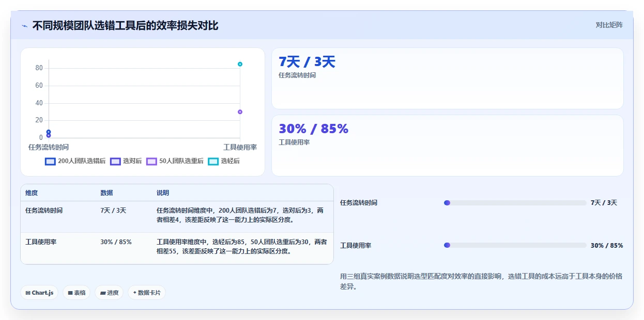
Task: Toggle the 选轻后 legend swatch
Action: pyautogui.click(x=213, y=161)
